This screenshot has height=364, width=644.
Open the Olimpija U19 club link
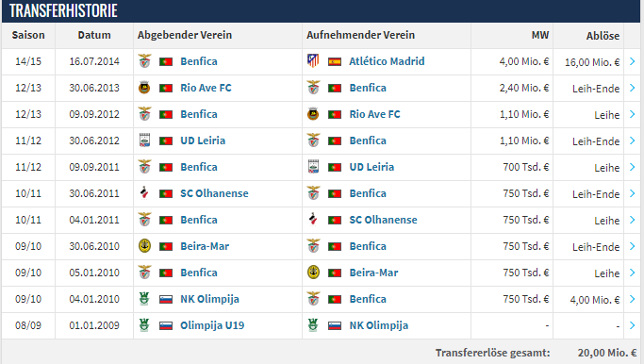pyautogui.click(x=212, y=325)
